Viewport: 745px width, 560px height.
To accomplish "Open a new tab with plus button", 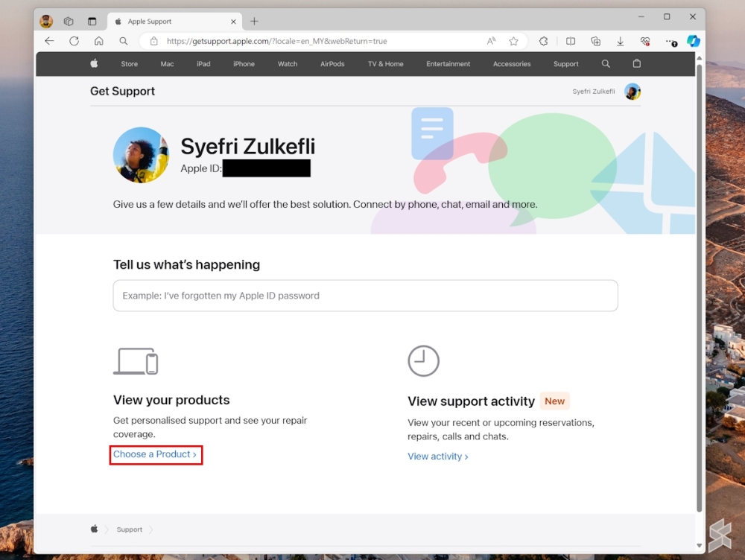I will coord(254,22).
